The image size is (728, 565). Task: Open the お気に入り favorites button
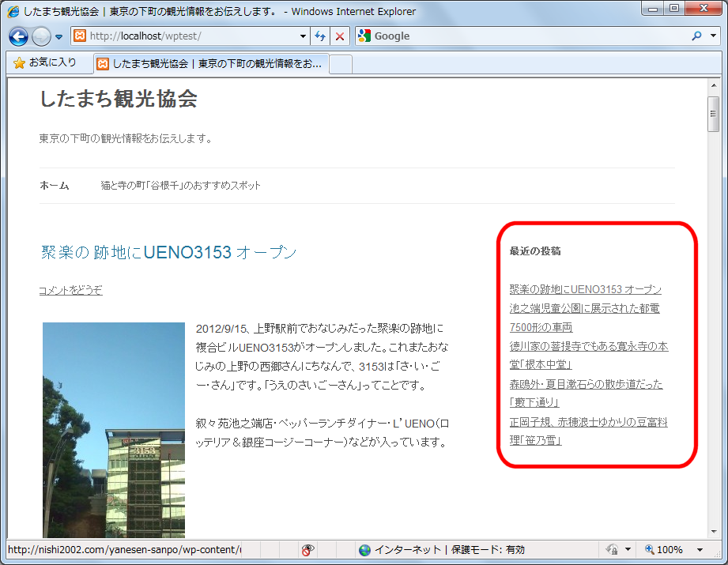44,62
